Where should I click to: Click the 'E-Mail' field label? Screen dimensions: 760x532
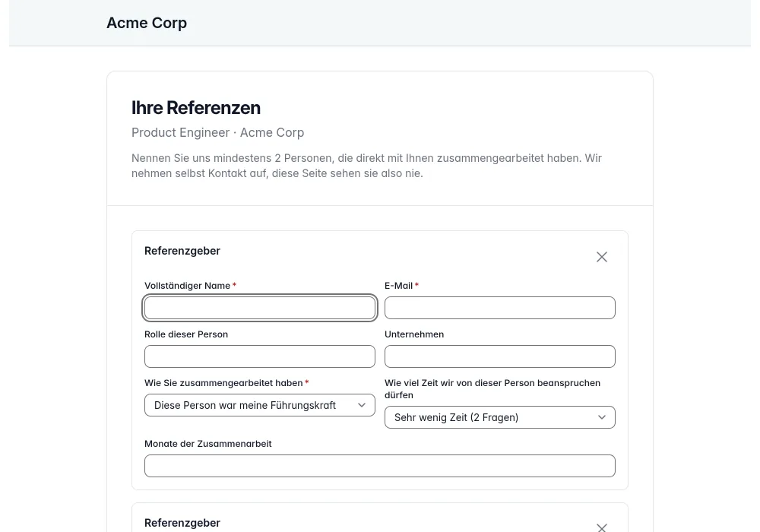pyautogui.click(x=398, y=286)
